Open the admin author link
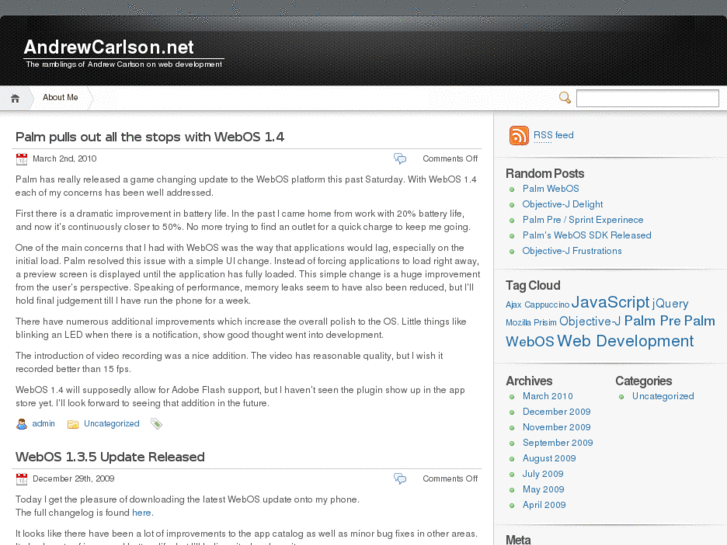The height and width of the screenshot is (545, 727). [x=44, y=423]
